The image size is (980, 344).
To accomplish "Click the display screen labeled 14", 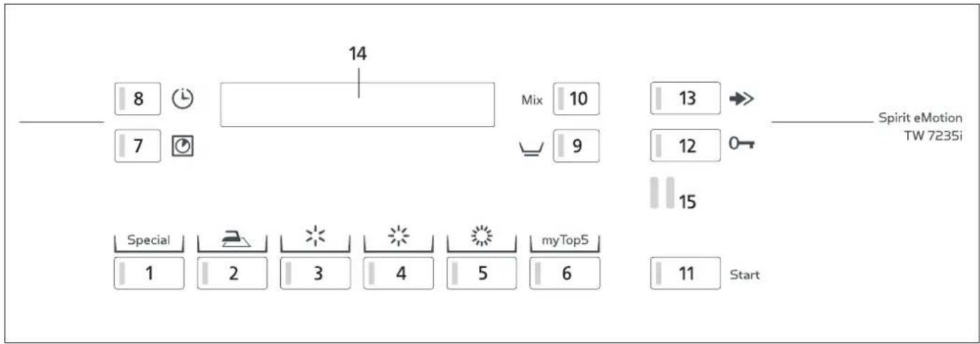I will pyautogui.click(x=358, y=105).
